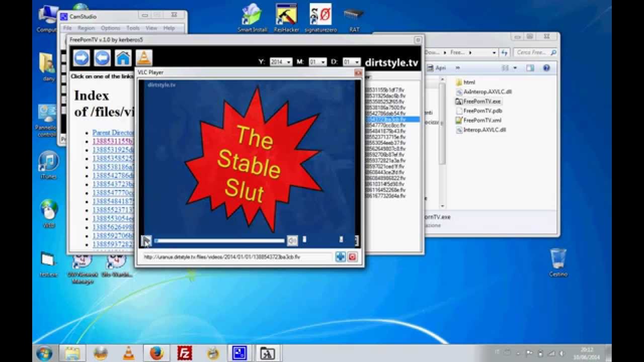Click the Free... breadcrumb in Explorer address bar

pyautogui.click(x=457, y=52)
